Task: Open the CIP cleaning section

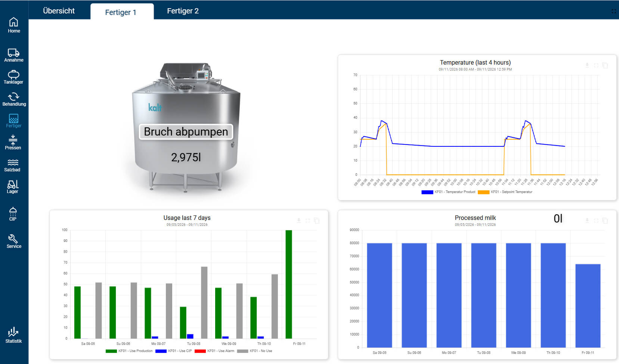Action: 13,214
